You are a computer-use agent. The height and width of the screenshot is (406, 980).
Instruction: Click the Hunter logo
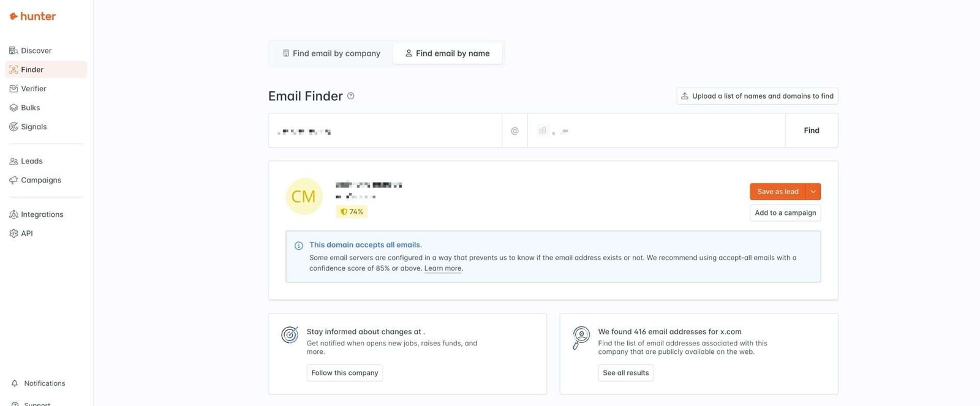32,15
